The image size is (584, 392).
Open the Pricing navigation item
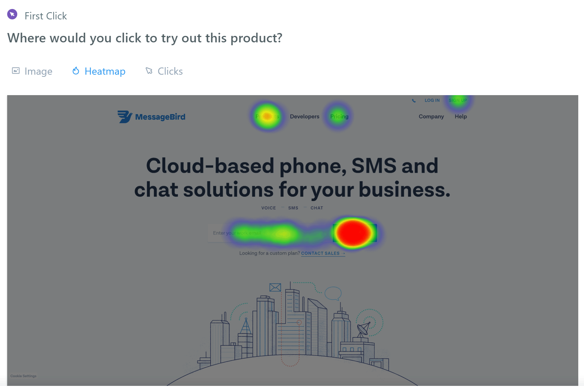coord(339,117)
